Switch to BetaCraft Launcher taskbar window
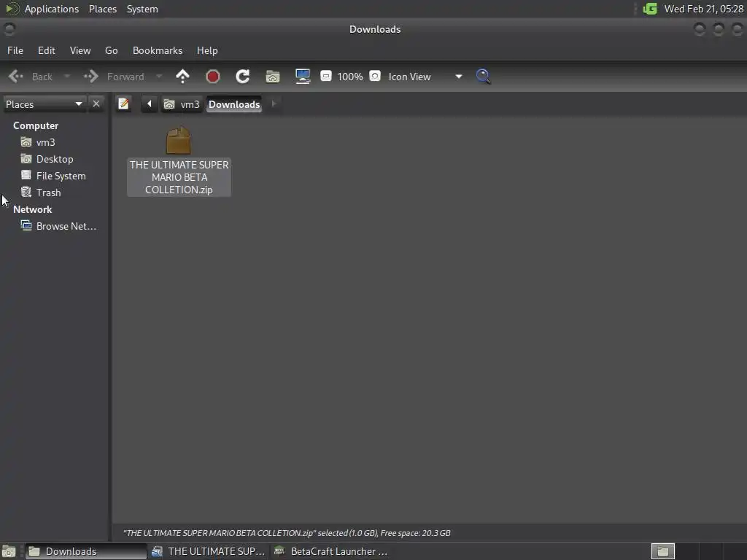 click(x=332, y=551)
